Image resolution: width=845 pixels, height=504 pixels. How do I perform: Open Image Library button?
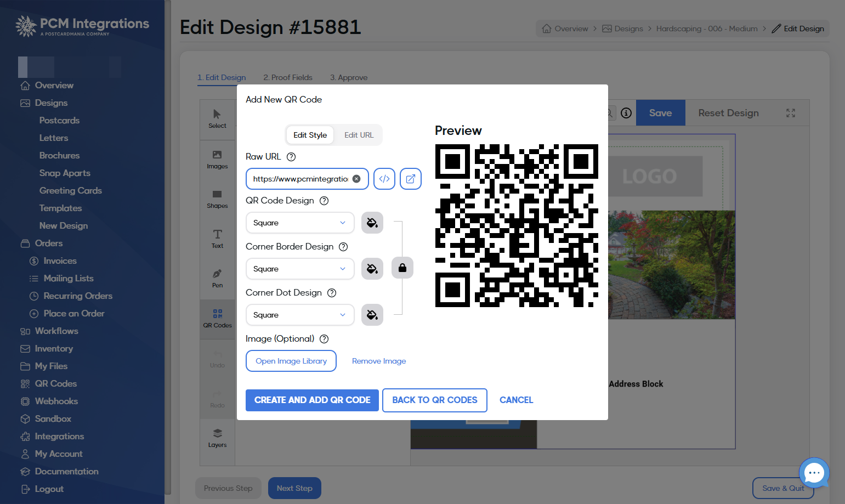coord(291,361)
